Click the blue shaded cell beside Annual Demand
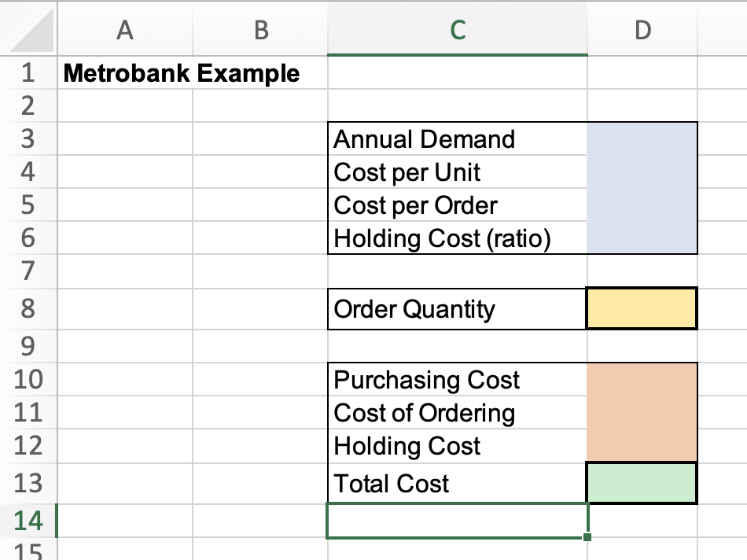Screen dimensions: 747x560 [x=642, y=139]
